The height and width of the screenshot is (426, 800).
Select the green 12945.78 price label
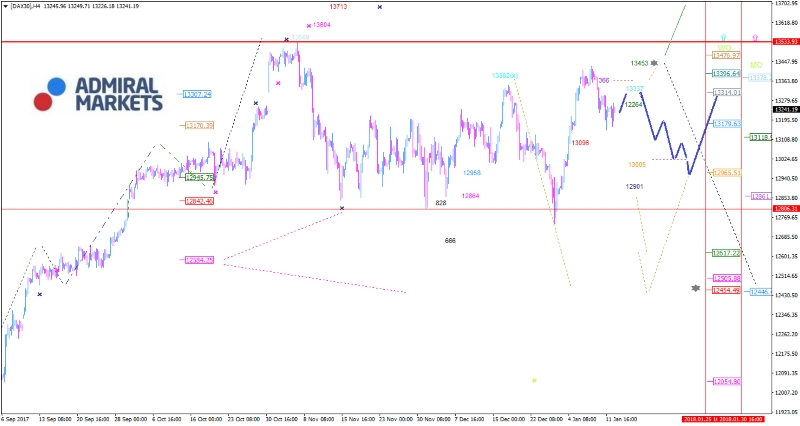pyautogui.click(x=200, y=177)
